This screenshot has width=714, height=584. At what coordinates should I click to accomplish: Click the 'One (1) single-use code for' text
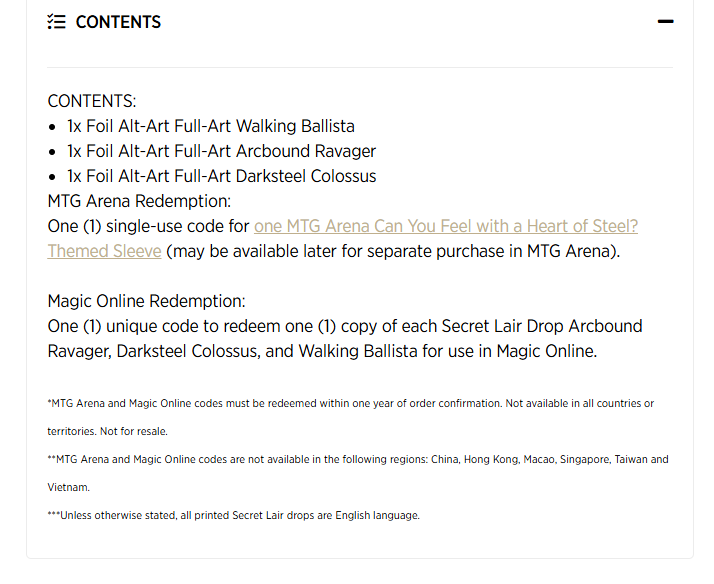[148, 226]
